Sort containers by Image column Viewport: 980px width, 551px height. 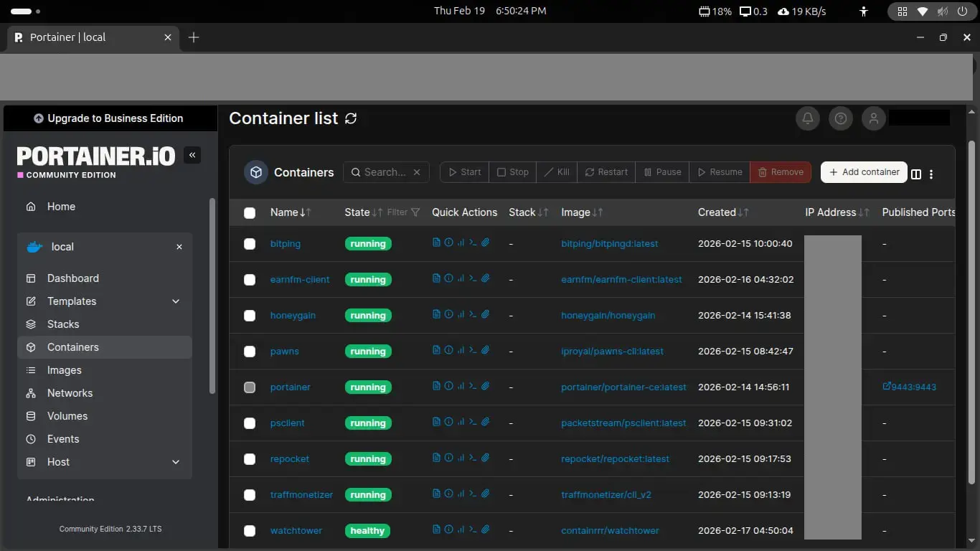(x=582, y=212)
